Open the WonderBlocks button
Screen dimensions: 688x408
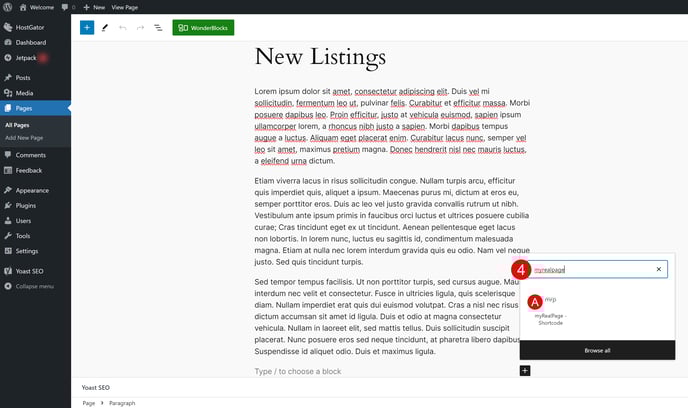pyautogui.click(x=203, y=28)
